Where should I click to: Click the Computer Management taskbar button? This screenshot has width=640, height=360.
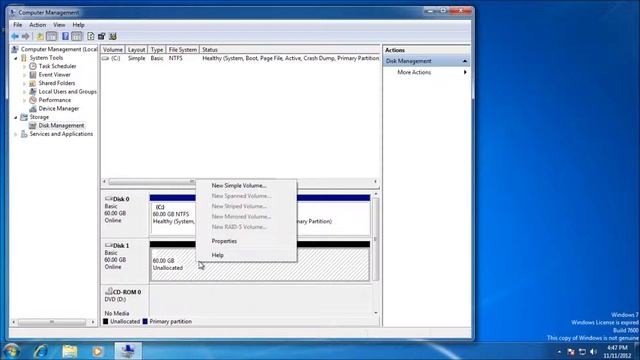(x=128, y=351)
